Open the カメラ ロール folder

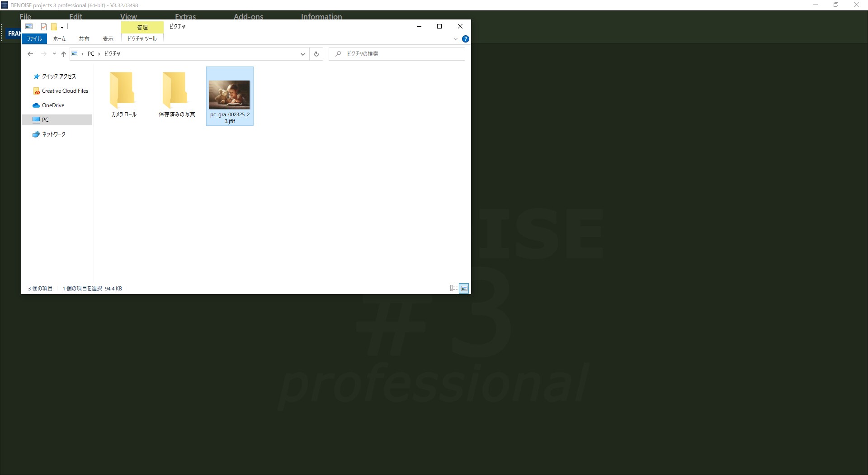coord(124,95)
